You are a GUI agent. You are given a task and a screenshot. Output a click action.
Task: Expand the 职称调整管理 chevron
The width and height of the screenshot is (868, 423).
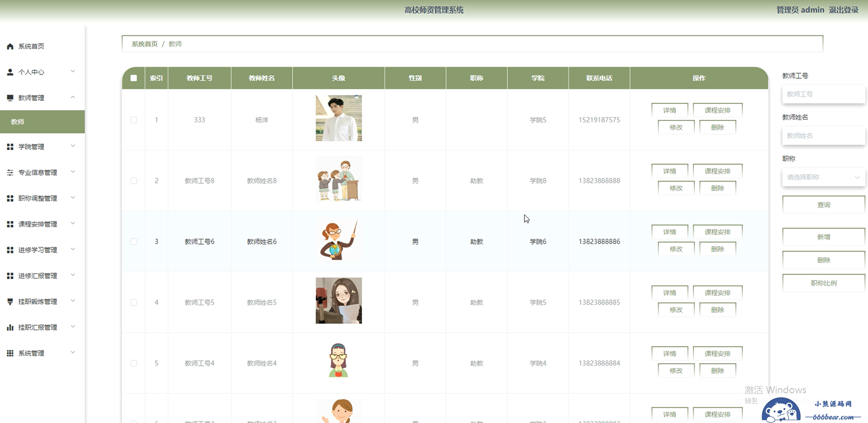[73, 198]
